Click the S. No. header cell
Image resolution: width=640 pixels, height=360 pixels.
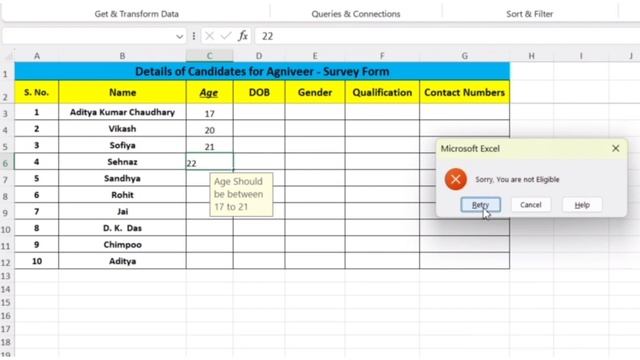37,92
